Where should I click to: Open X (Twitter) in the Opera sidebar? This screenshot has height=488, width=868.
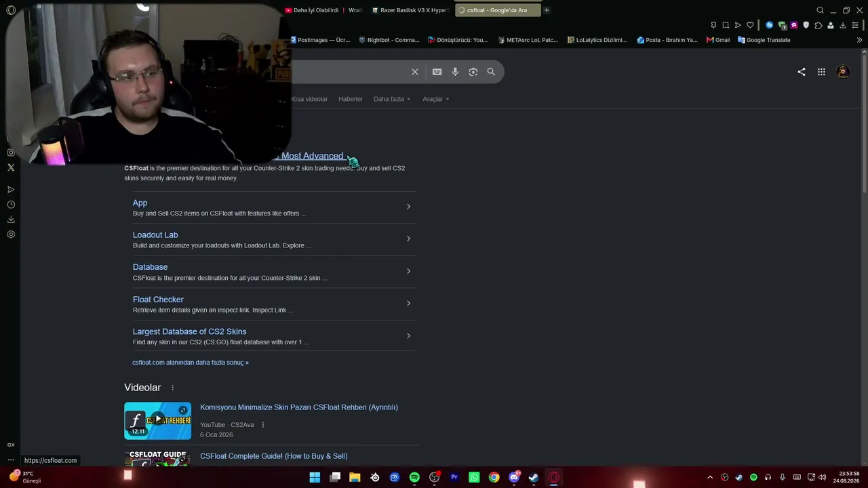[11, 167]
